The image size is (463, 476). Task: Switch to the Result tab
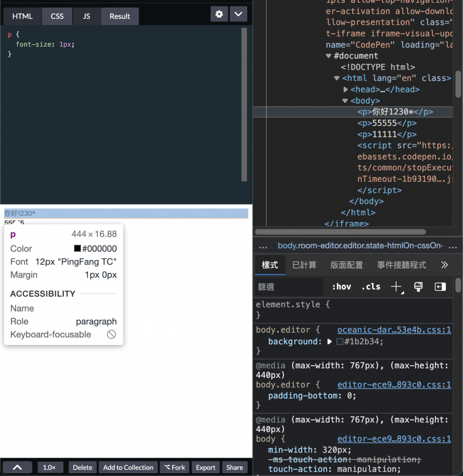120,16
